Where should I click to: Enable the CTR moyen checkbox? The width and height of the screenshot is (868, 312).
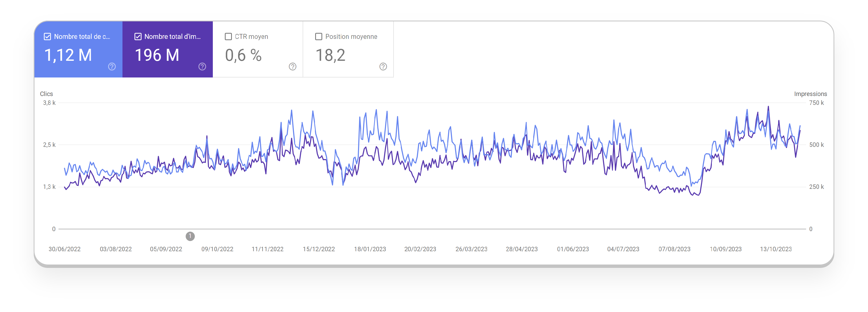click(228, 37)
